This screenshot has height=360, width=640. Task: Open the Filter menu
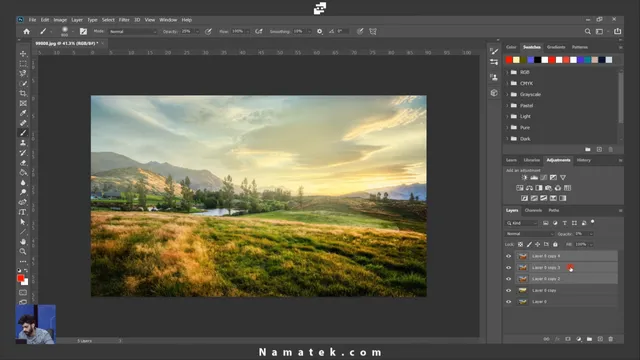124,20
